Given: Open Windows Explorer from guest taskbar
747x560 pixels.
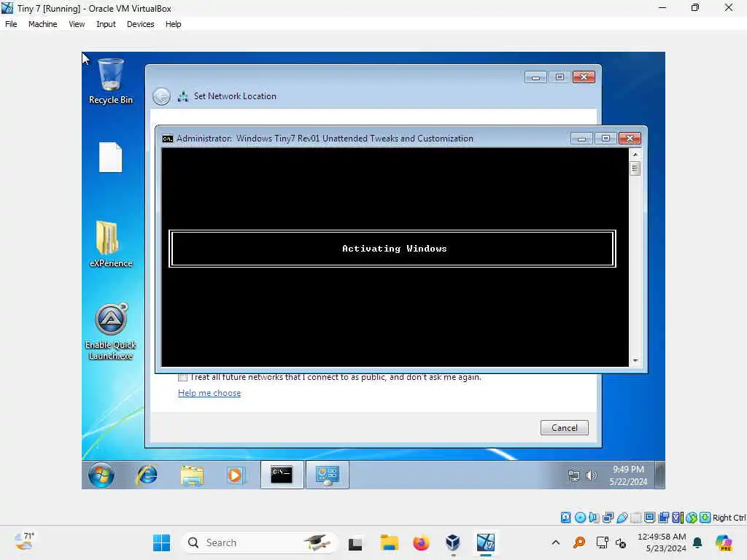Looking at the screenshot, I should coord(192,475).
